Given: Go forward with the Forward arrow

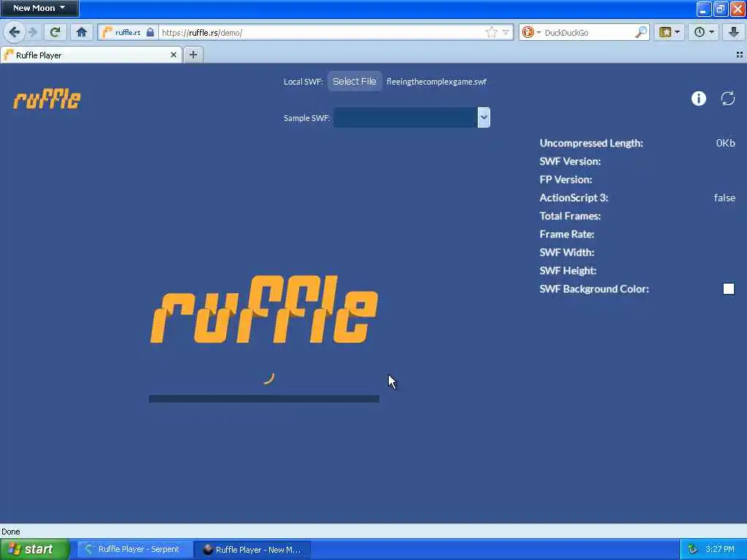Looking at the screenshot, I should click(33, 32).
